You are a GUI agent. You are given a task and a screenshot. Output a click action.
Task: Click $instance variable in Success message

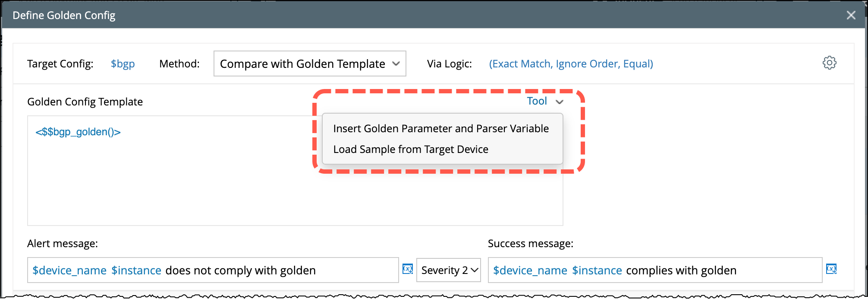pyautogui.click(x=597, y=270)
